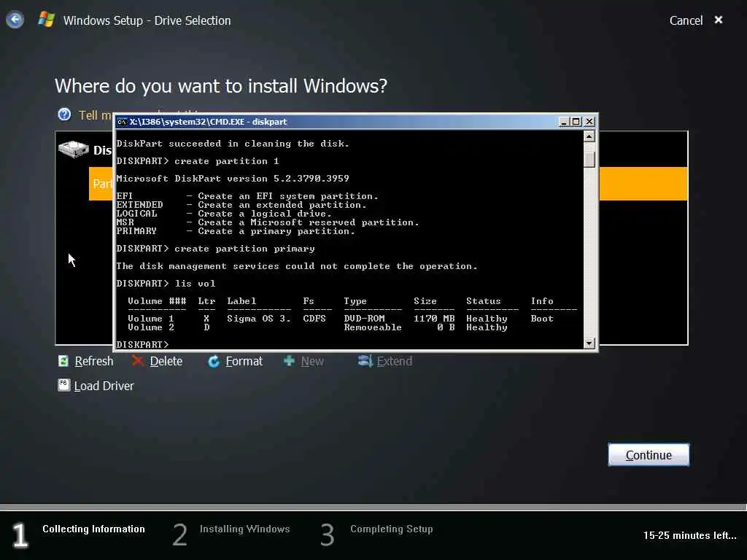Select the hard disk drive icon
747x560 pixels.
[74, 149]
